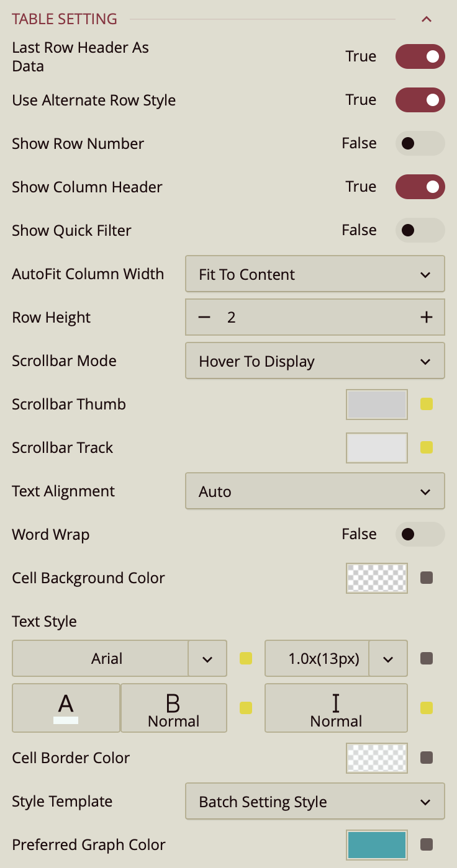Toggle Use Alternate Row Style switch

pos(420,100)
